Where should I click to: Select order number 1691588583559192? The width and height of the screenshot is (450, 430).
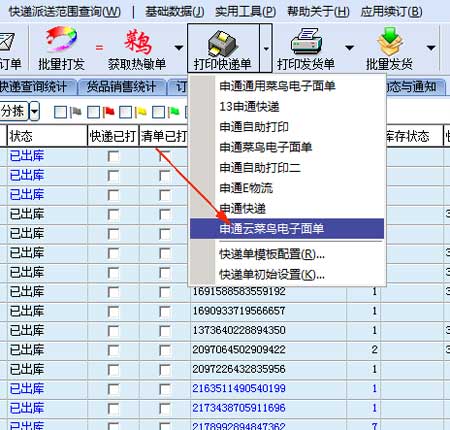[239, 292]
